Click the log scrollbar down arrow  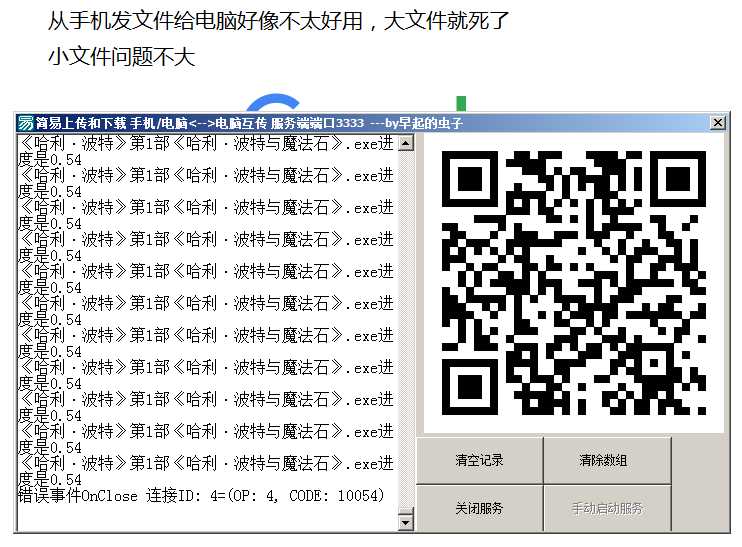point(406,522)
